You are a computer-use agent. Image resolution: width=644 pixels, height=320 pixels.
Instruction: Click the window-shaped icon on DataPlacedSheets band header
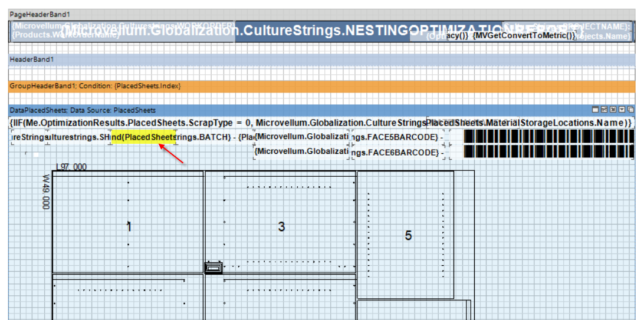595,110
